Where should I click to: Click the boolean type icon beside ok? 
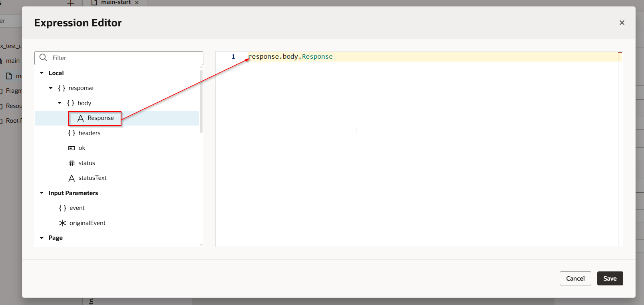[72, 148]
